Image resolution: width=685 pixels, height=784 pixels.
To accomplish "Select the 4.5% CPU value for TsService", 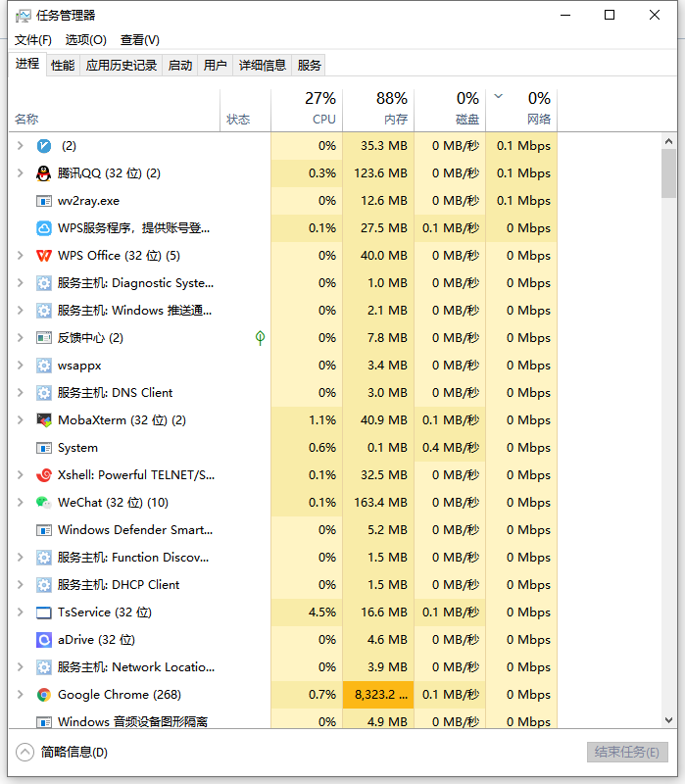I will point(307,612).
